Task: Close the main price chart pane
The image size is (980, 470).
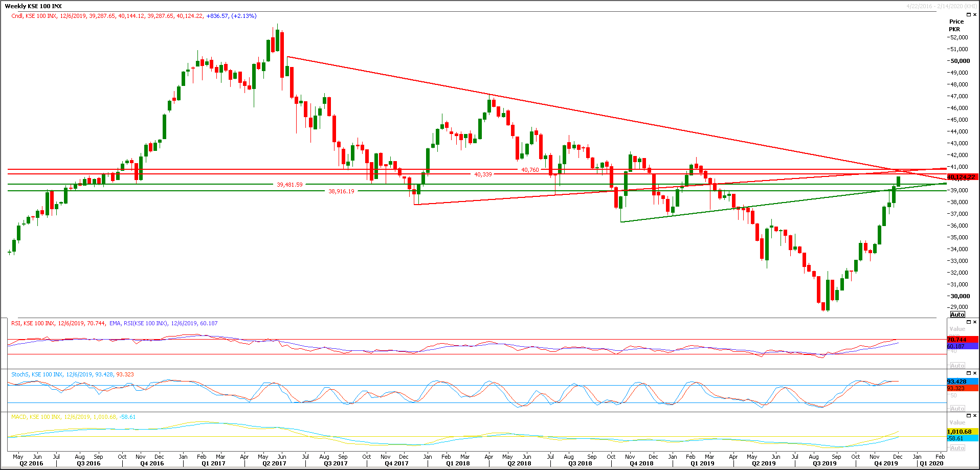Action: tap(975, 15)
